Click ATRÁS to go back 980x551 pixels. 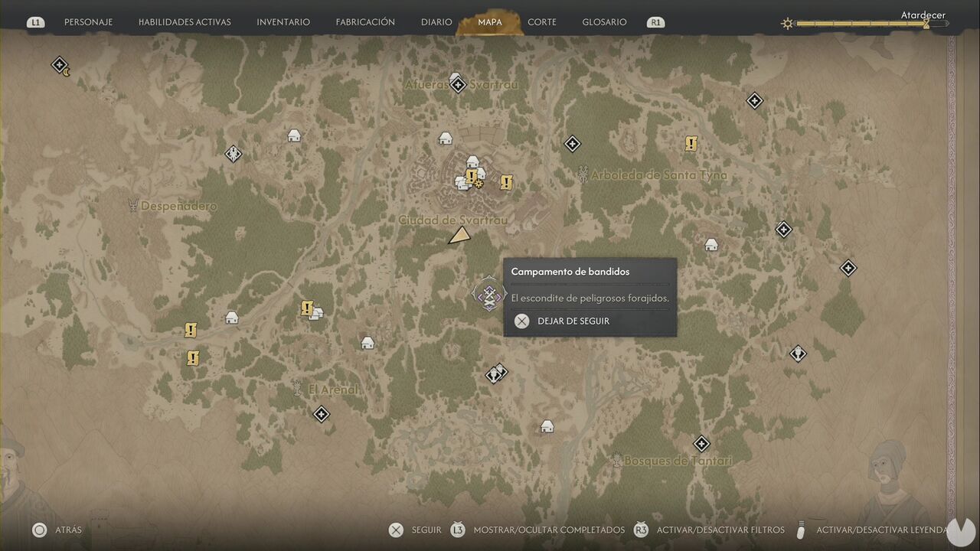tap(68, 530)
